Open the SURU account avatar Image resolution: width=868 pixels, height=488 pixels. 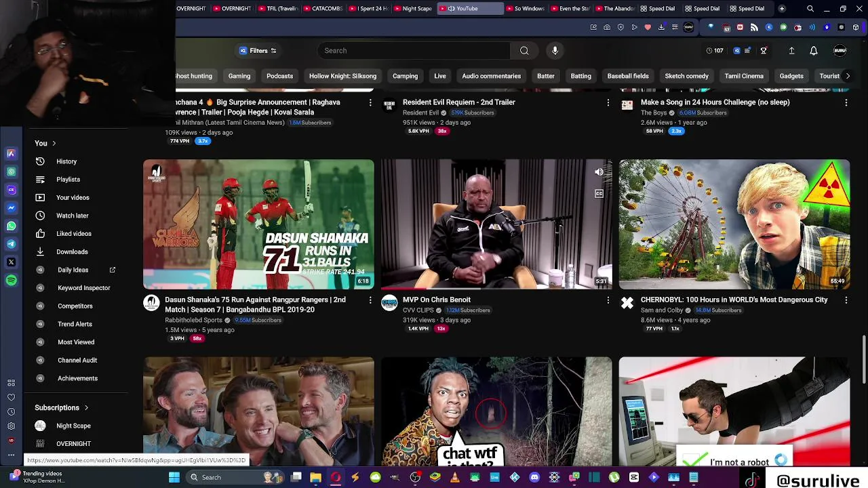click(x=840, y=50)
